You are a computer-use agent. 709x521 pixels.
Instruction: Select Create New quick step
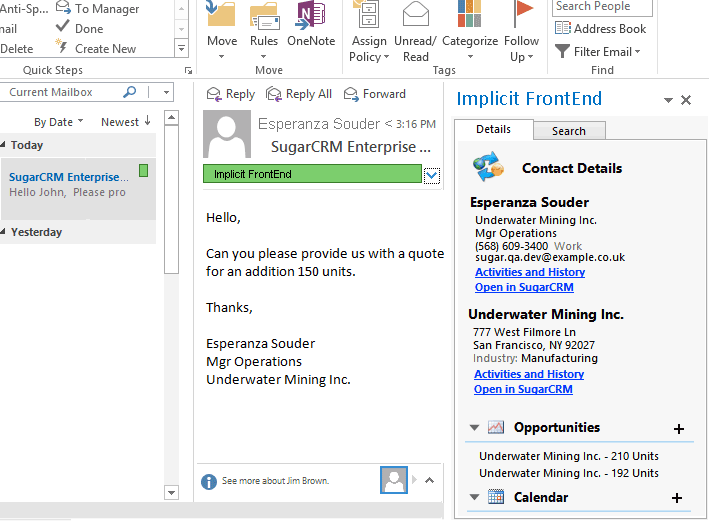click(x=96, y=48)
